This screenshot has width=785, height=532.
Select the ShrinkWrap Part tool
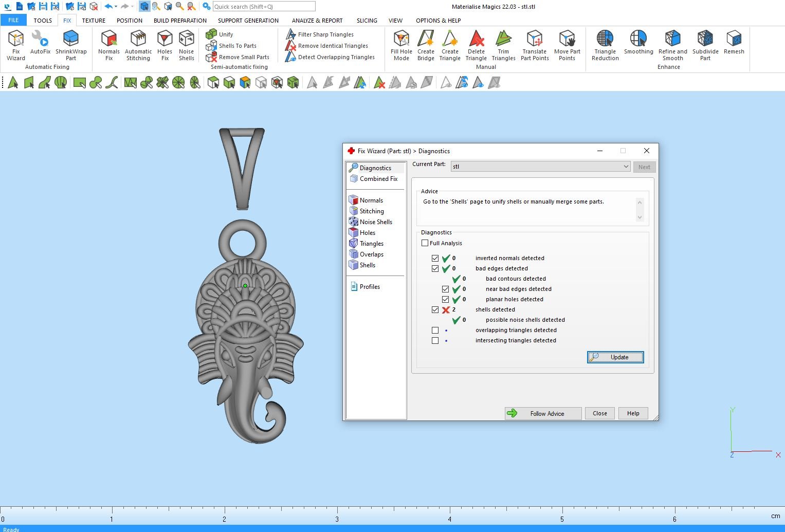coord(71,45)
